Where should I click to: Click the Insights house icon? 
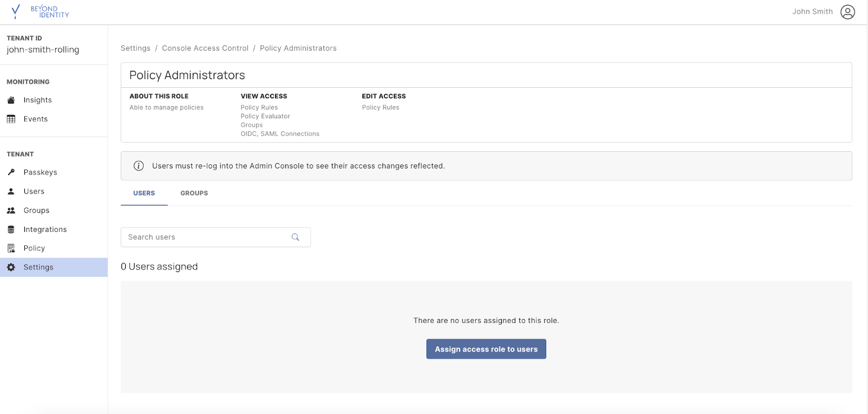[11, 100]
